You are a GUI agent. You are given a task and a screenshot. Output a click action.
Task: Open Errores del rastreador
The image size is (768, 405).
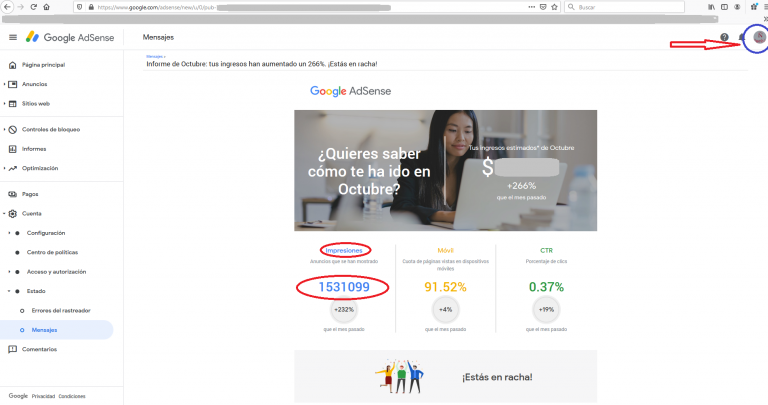[61, 310]
